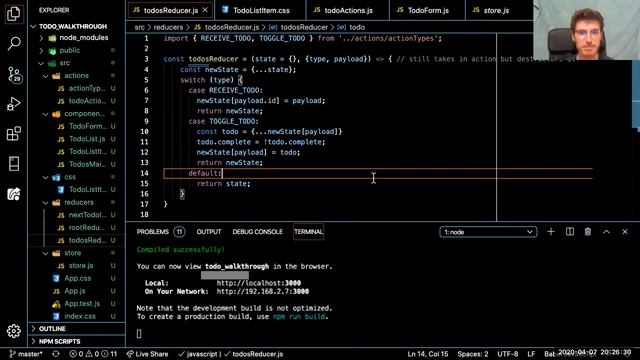640x360 pixels.
Task: Open nextTodoId reducer file in explorer
Action: 77,215
